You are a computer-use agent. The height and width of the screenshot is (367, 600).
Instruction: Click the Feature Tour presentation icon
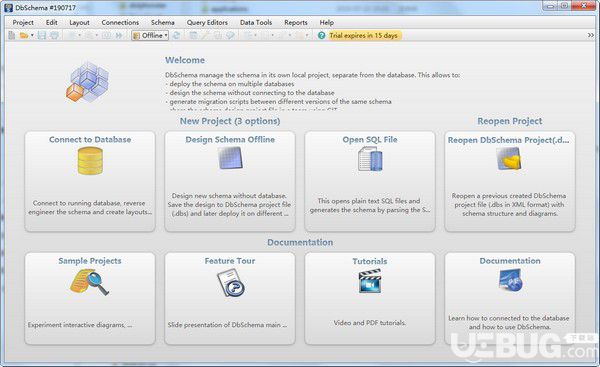[230, 283]
